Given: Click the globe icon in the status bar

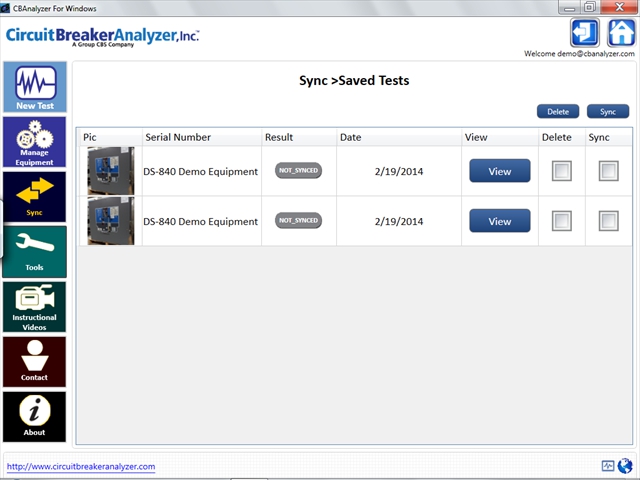Looking at the screenshot, I should point(625,466).
